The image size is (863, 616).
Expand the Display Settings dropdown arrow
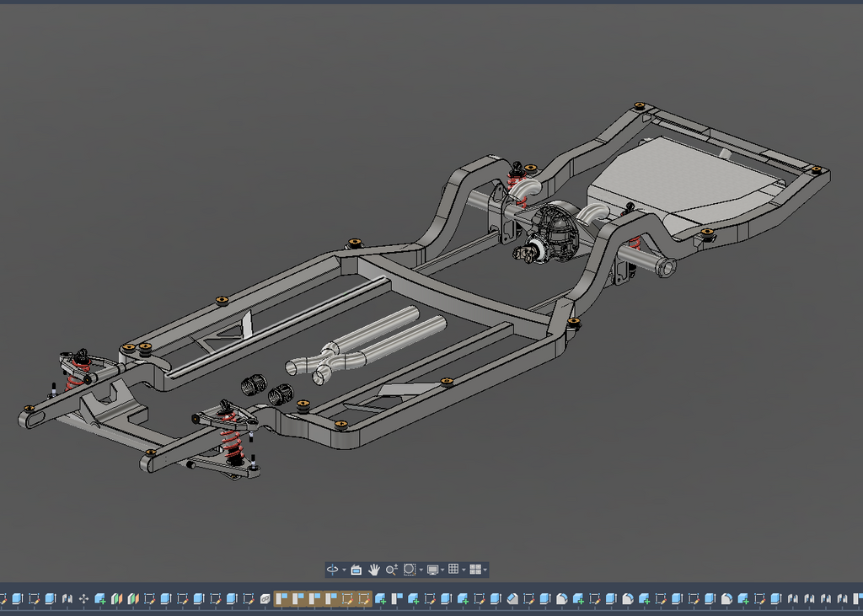point(442,570)
